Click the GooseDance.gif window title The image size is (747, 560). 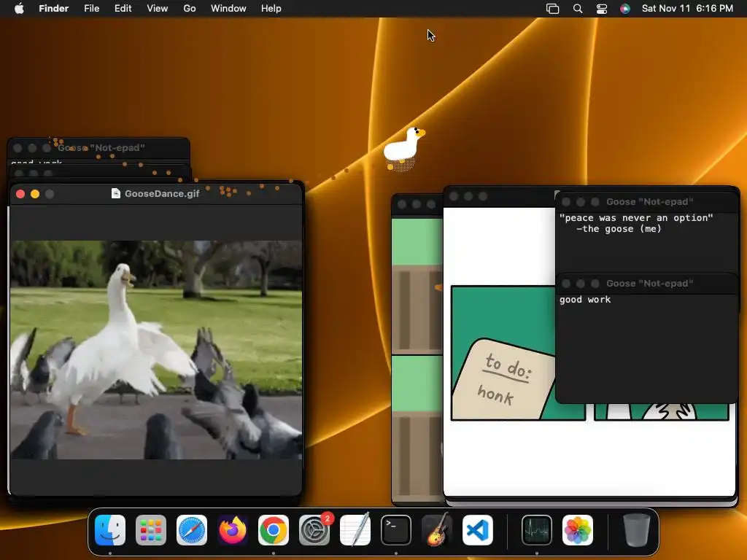(162, 193)
